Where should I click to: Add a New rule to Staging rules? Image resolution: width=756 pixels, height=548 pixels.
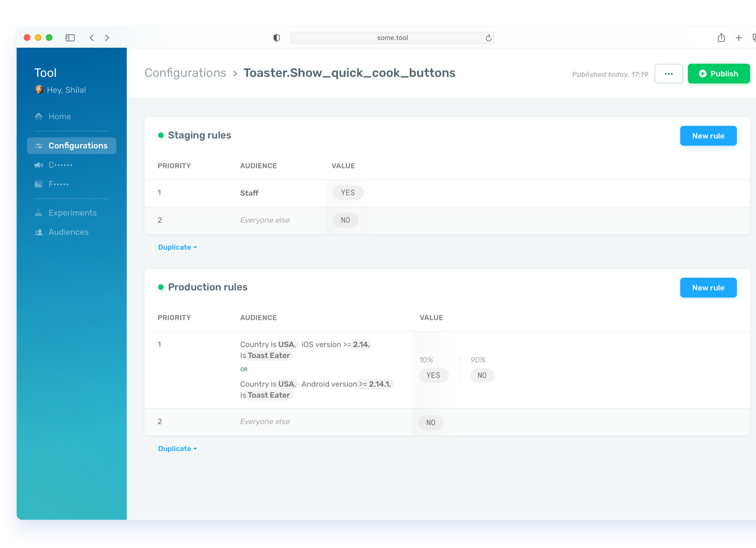click(x=708, y=136)
